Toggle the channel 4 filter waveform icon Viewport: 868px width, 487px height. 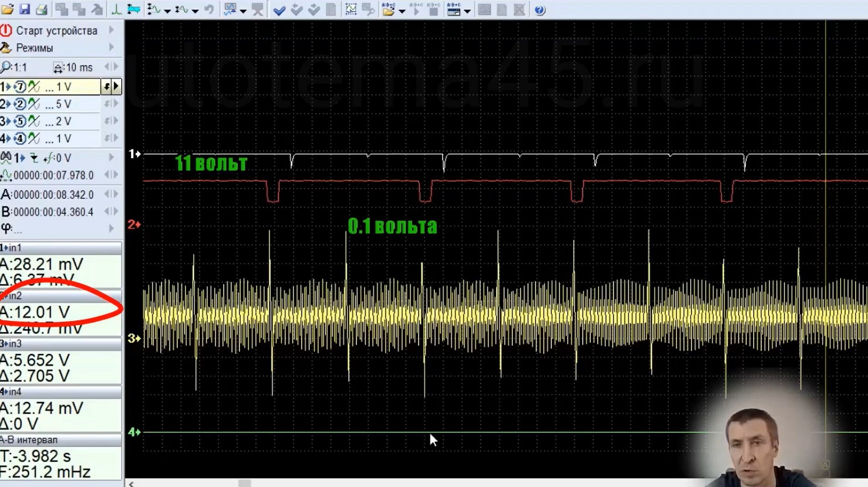coord(34,139)
